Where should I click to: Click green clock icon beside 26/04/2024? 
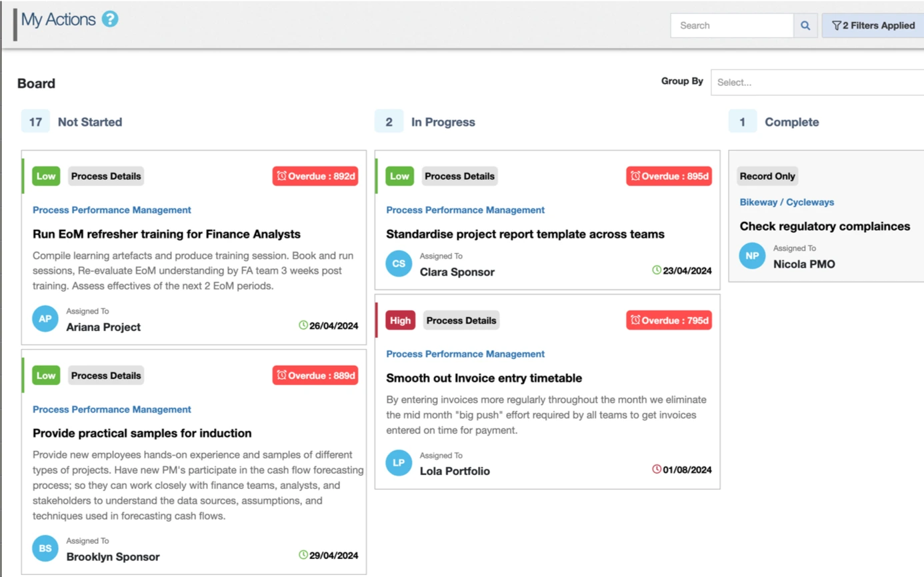303,325
